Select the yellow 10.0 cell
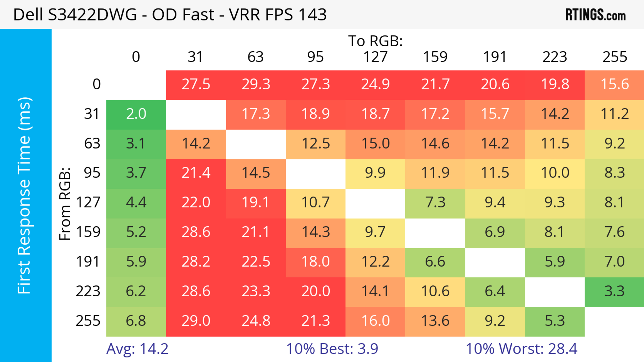Viewport: 644px width, 362px height. click(x=555, y=173)
